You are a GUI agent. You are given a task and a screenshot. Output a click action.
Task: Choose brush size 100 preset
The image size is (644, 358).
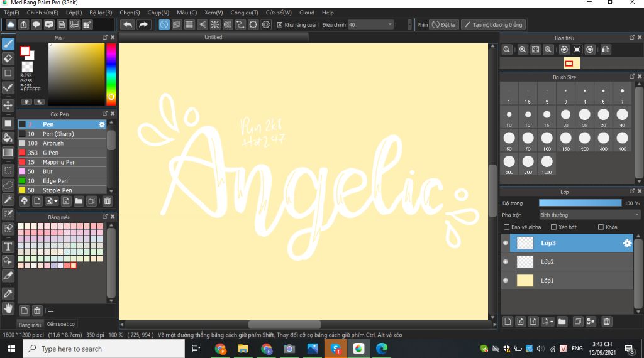pos(547,141)
